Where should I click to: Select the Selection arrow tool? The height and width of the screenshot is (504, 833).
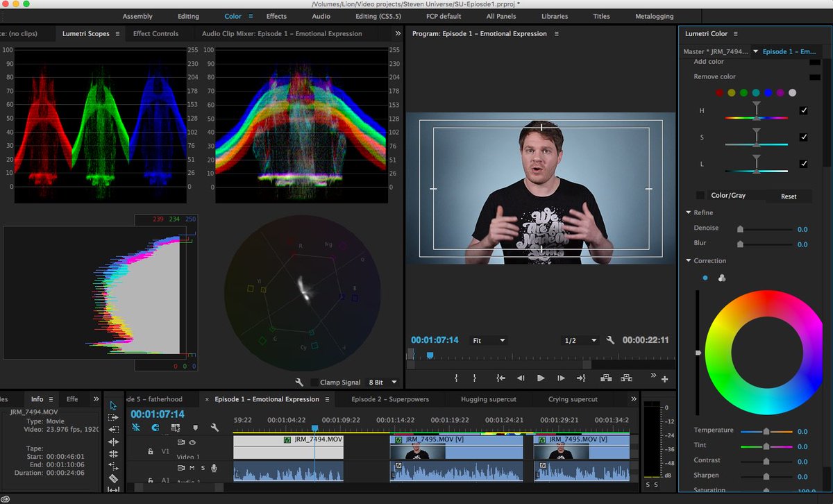(x=113, y=405)
